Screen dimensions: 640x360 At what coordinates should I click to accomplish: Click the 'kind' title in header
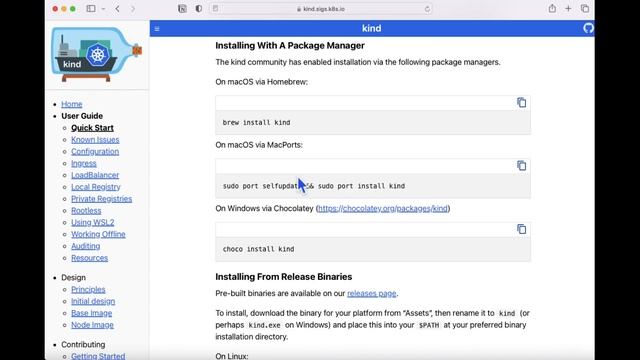371,29
